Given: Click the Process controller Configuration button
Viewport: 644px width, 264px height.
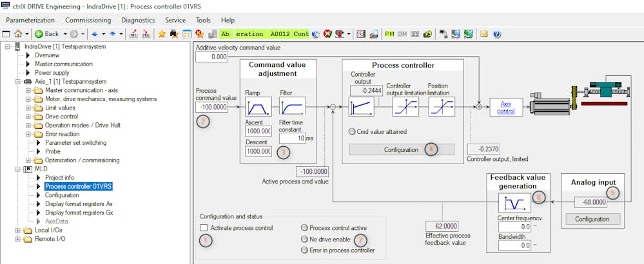Looking at the screenshot, I should click(x=401, y=149).
